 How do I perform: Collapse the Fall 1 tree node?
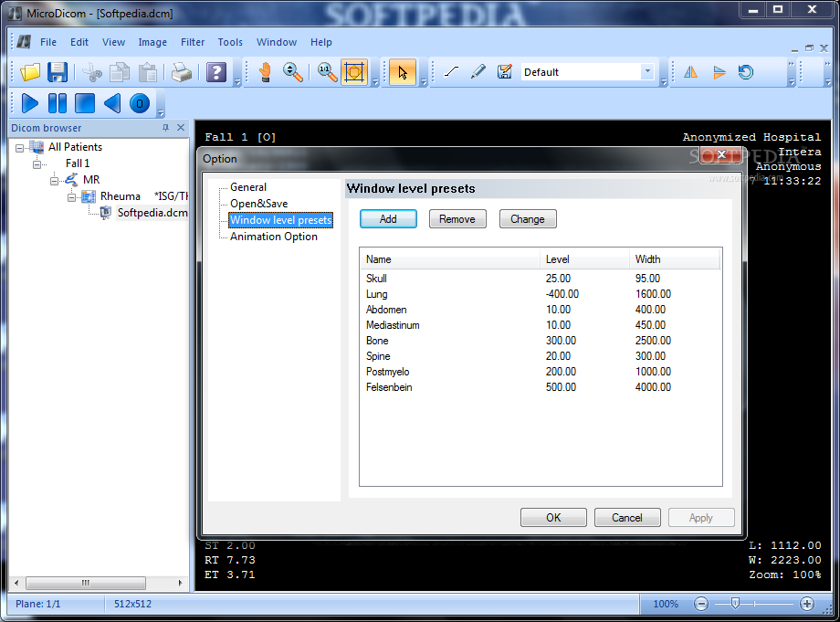coord(37,164)
